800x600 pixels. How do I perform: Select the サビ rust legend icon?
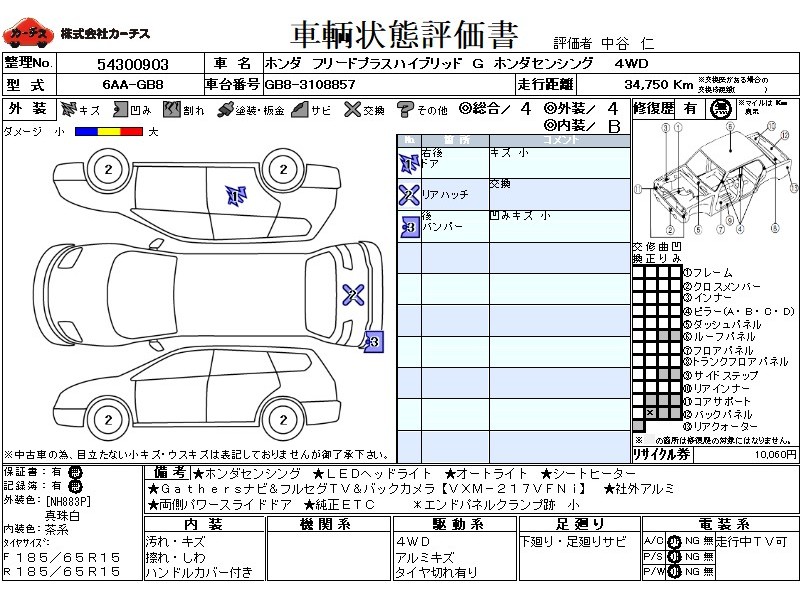tap(300, 109)
